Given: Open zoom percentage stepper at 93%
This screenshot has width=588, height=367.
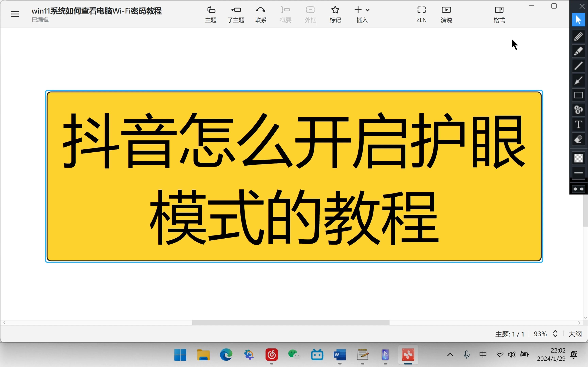Looking at the screenshot, I should click(x=555, y=334).
